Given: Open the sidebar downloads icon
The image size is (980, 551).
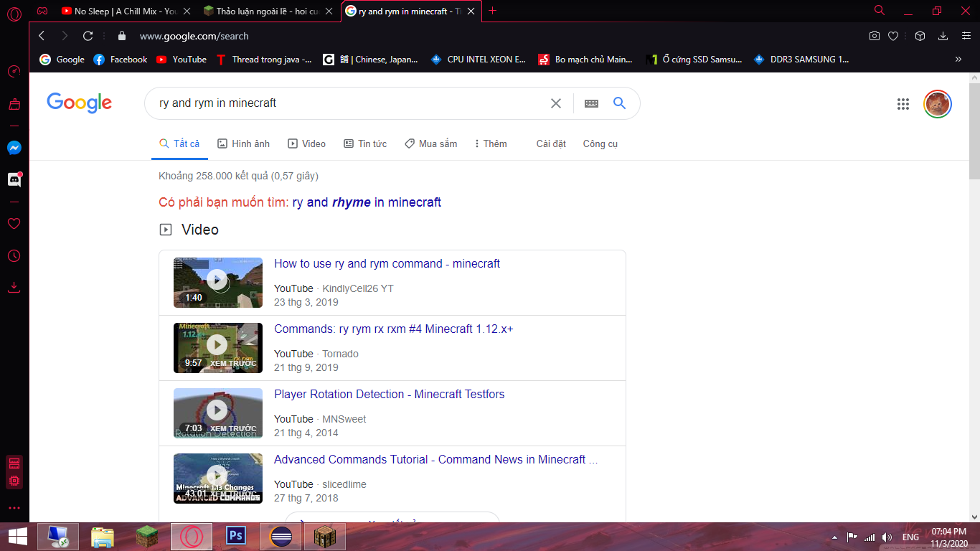Looking at the screenshot, I should (x=14, y=288).
